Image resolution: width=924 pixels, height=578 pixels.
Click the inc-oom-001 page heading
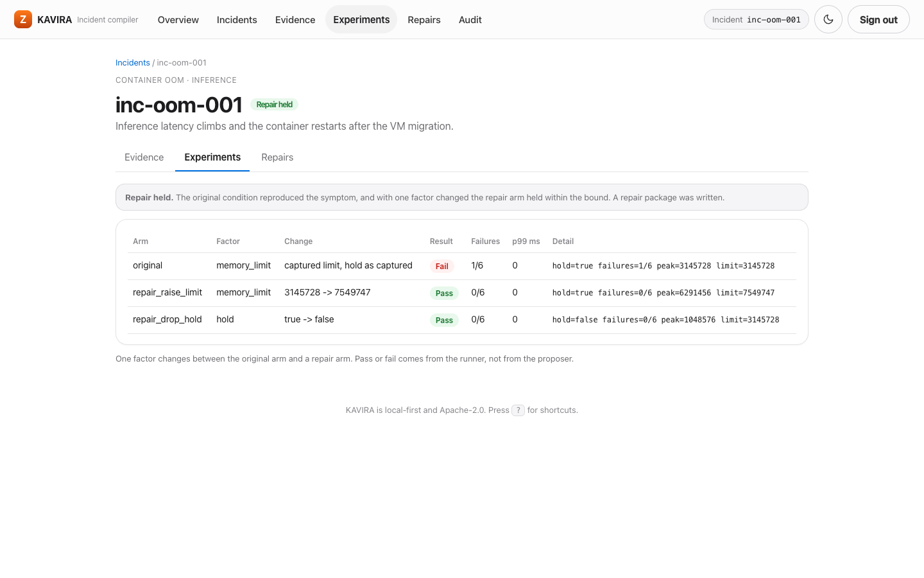179,105
